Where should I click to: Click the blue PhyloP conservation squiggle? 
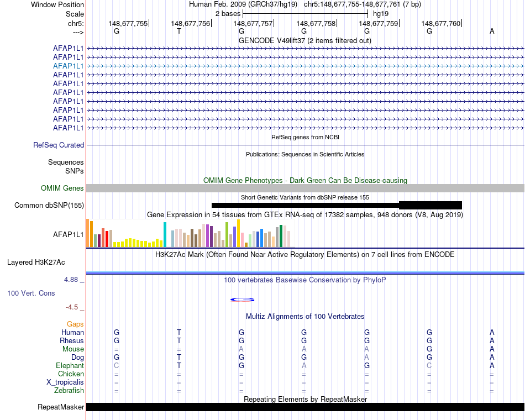[242, 300]
